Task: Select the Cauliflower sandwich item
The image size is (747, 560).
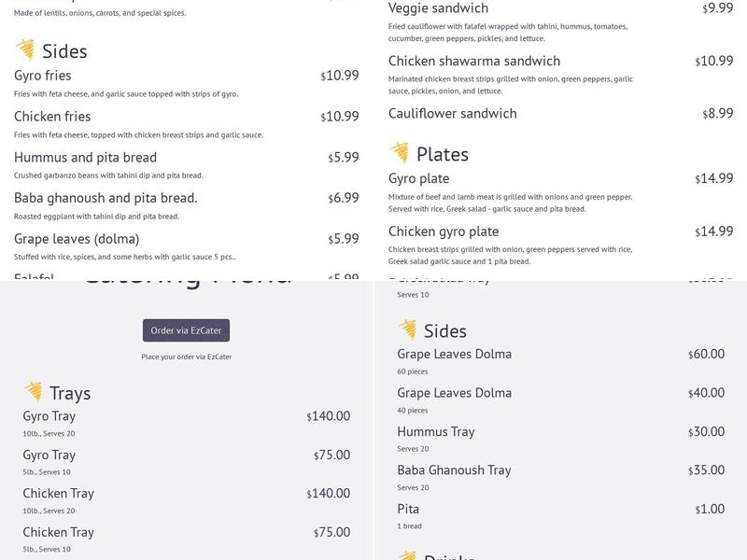Action: coord(453,113)
